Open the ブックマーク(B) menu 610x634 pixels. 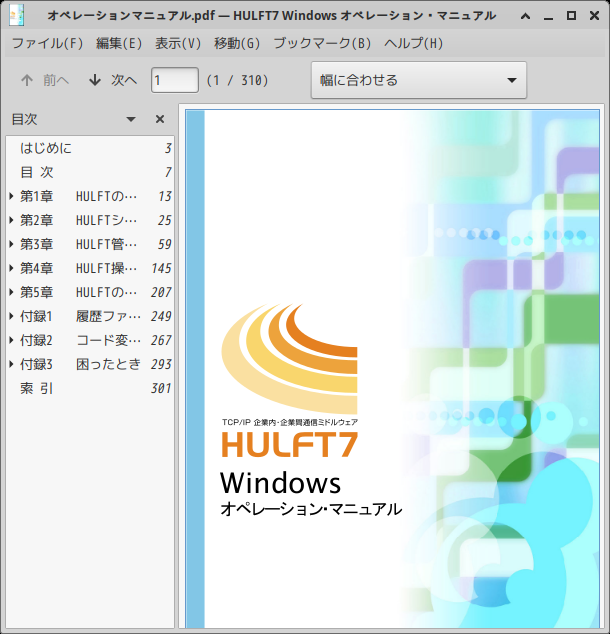322,43
